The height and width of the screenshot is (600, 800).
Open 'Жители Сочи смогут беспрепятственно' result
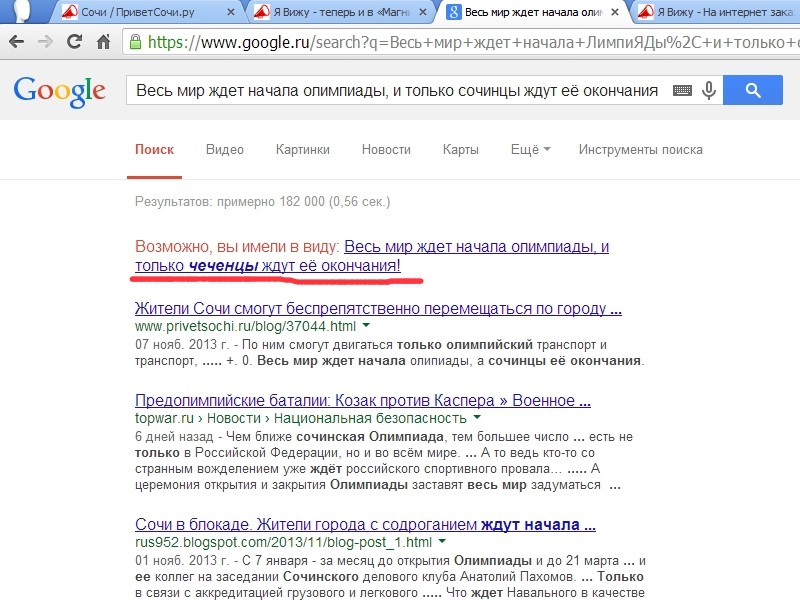tap(378, 308)
